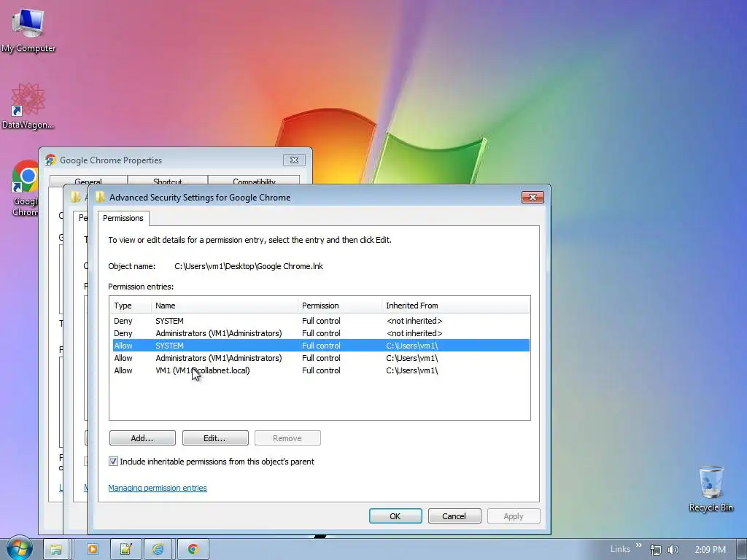The image size is (747, 560).
Task: Open the Compatibility tab in Chrome Properties
Action: click(x=254, y=182)
